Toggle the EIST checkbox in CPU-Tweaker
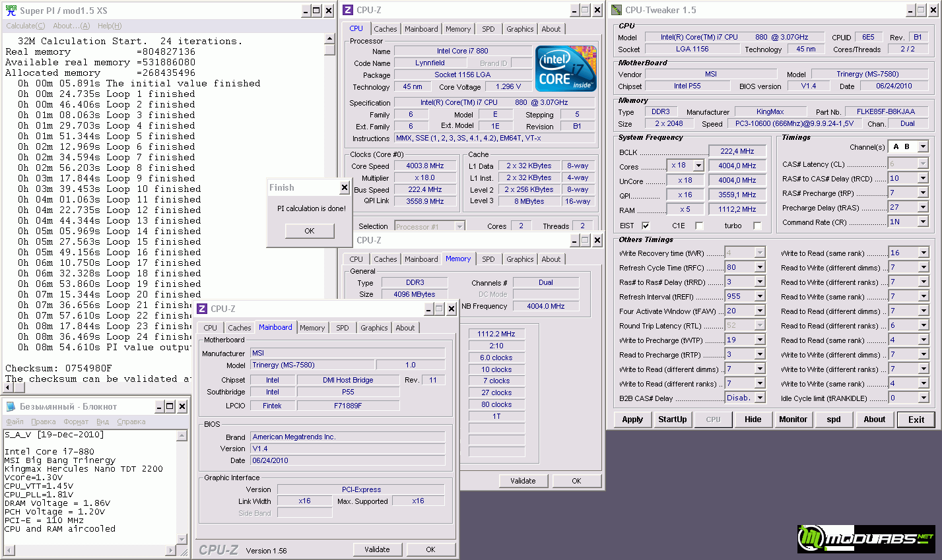 tap(645, 226)
